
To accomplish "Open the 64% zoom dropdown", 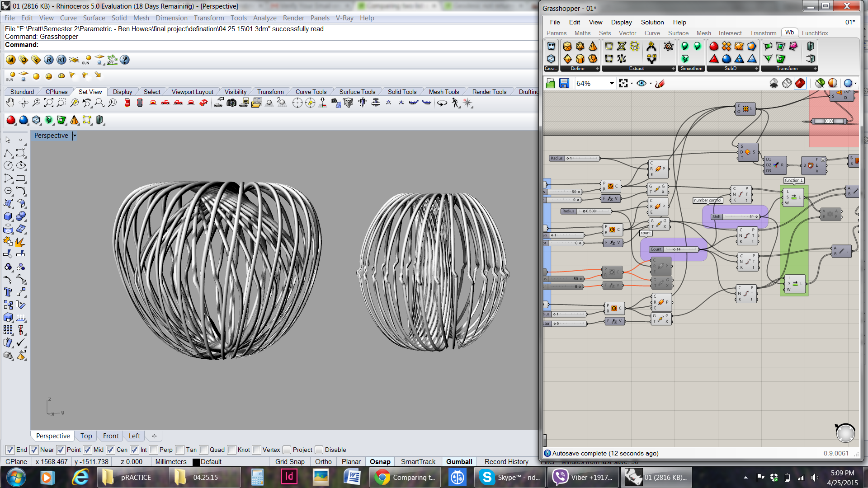I will (612, 83).
